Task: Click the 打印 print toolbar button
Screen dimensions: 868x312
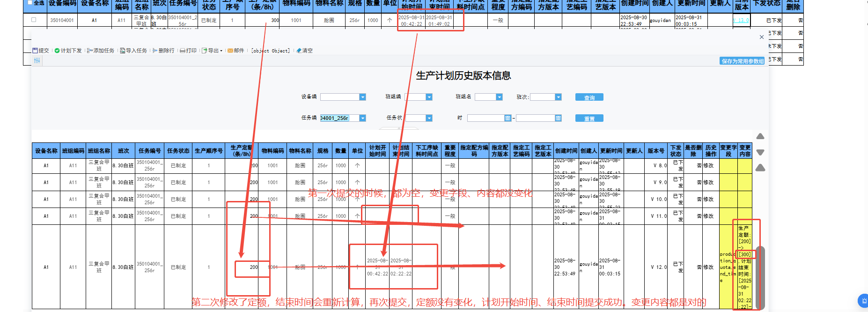Action: 188,51
